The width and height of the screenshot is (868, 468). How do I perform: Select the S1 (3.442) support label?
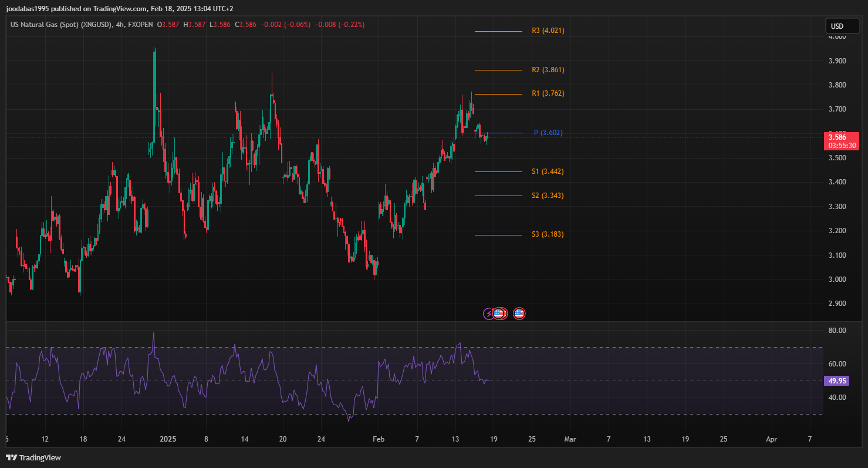point(547,171)
